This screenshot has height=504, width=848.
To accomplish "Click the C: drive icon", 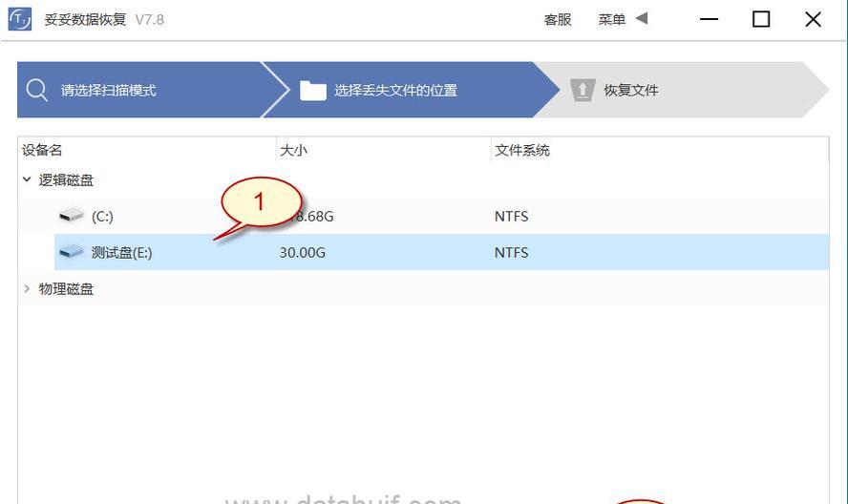I will point(71,216).
